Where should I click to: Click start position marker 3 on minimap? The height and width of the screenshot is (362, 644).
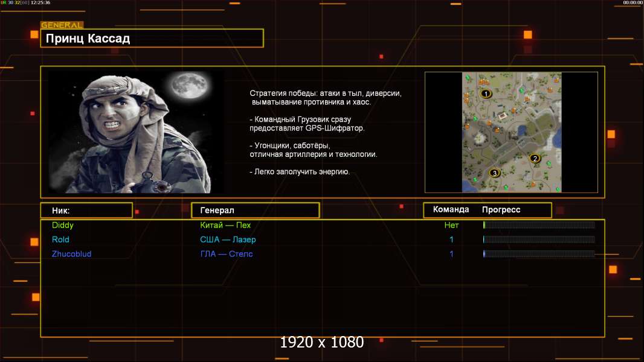[x=495, y=173]
